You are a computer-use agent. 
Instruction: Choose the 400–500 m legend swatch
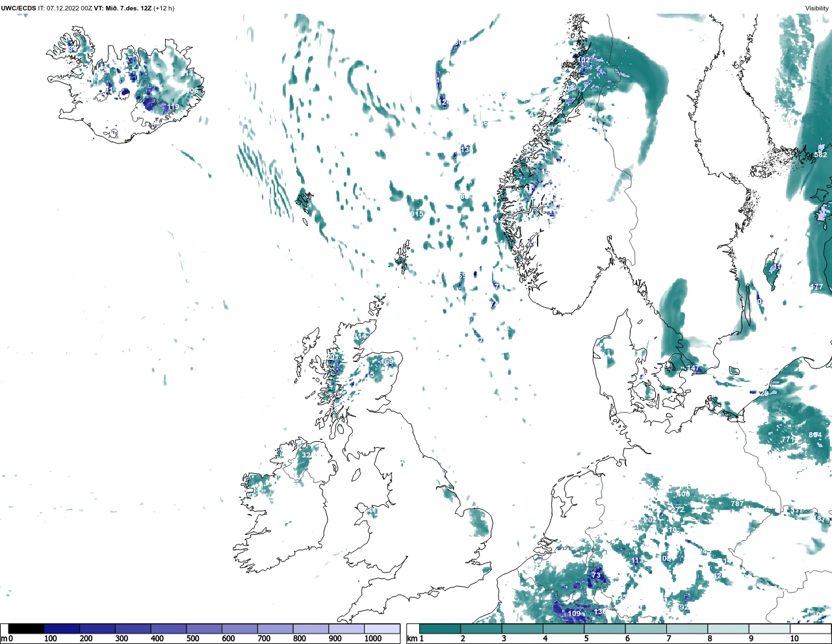click(x=168, y=629)
